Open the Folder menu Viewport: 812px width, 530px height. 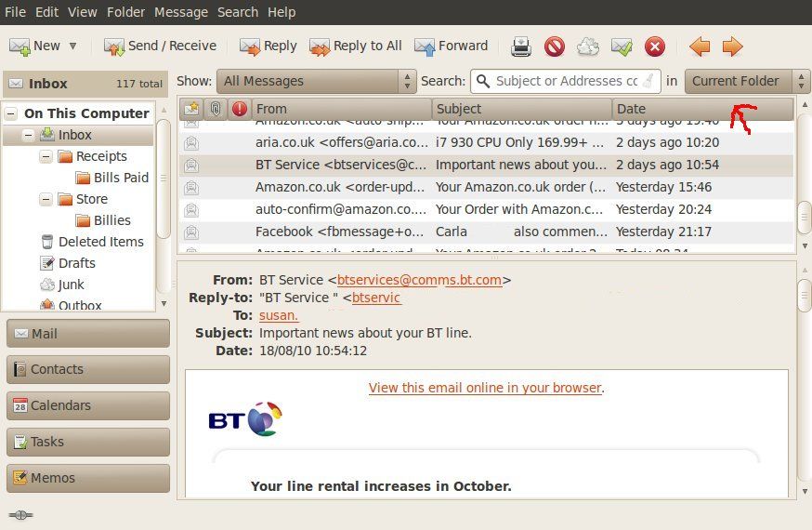(x=125, y=12)
